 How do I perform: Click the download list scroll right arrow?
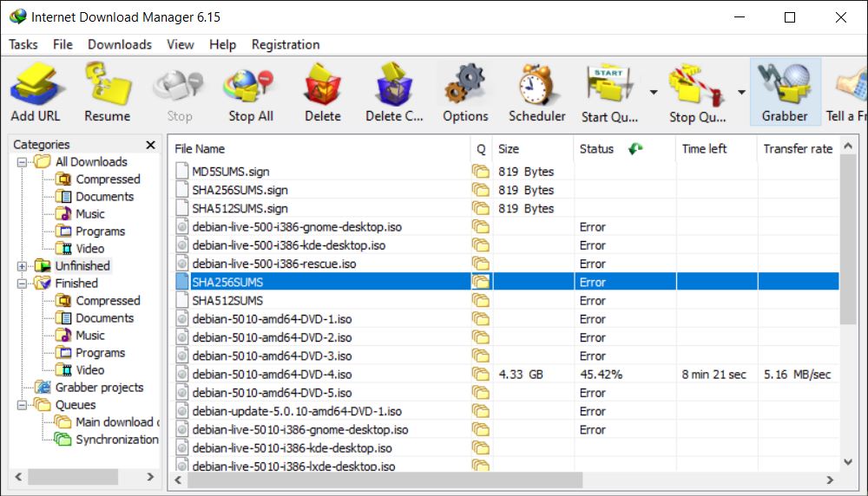coord(829,480)
